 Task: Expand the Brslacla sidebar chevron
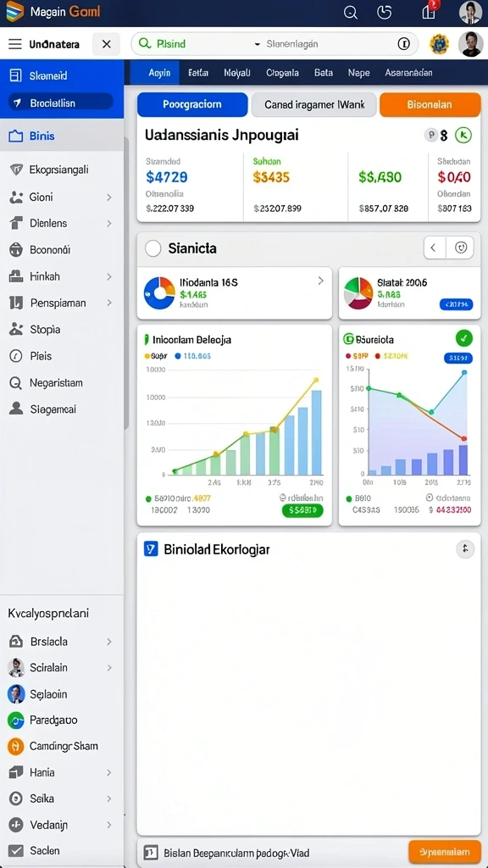[x=109, y=642]
